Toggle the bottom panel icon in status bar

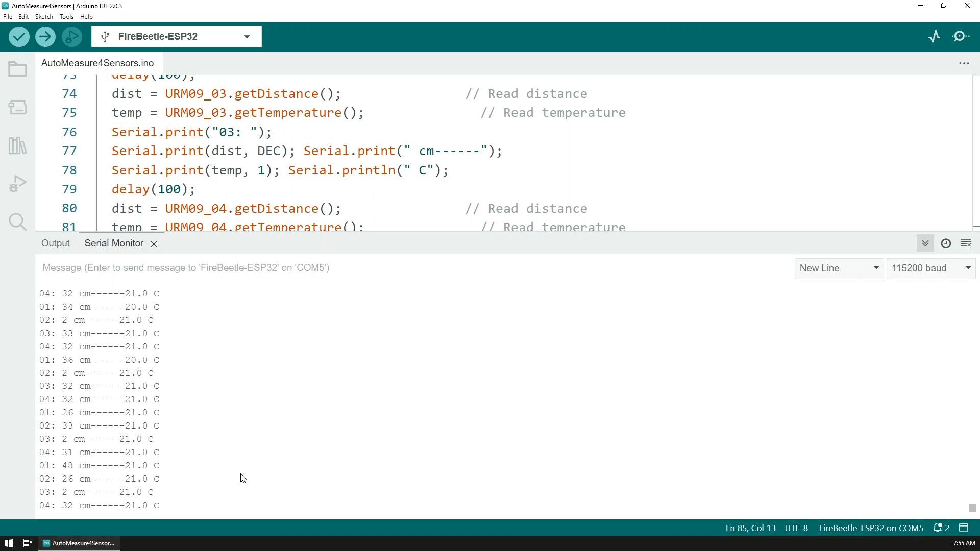coord(964,528)
